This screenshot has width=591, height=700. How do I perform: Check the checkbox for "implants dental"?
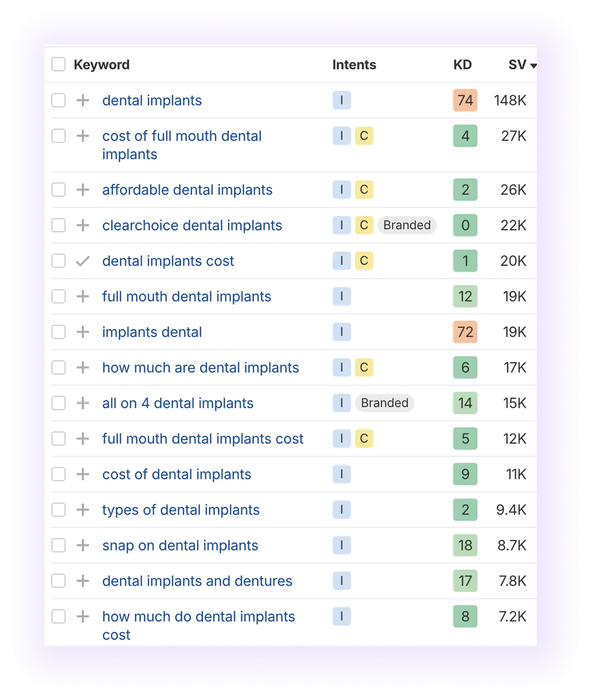pos(58,332)
